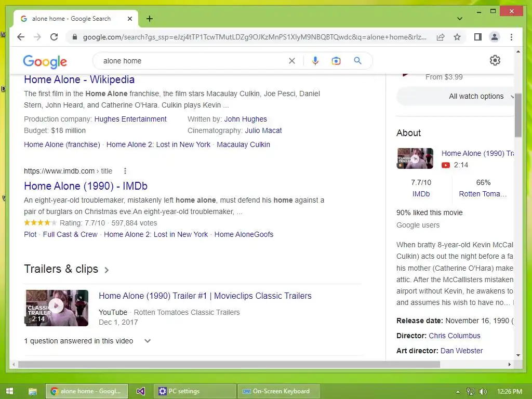
Task: Open Home Alone - Wikipedia result
Action: [x=79, y=79]
